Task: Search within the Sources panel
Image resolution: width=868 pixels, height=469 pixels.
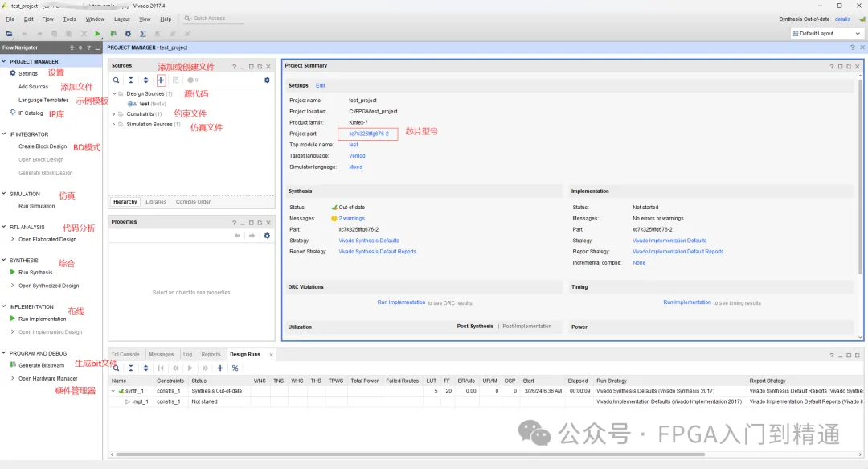Action: coord(117,80)
